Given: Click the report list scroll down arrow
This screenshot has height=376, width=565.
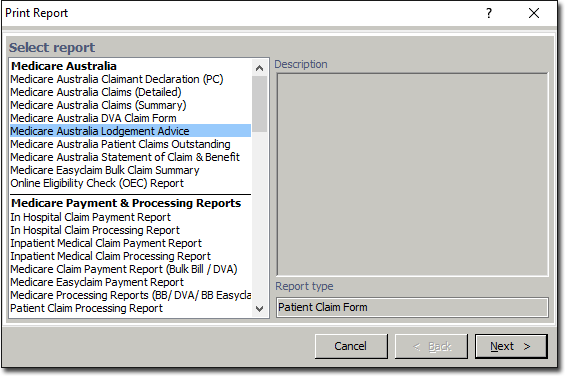Looking at the screenshot, I should 259,309.
